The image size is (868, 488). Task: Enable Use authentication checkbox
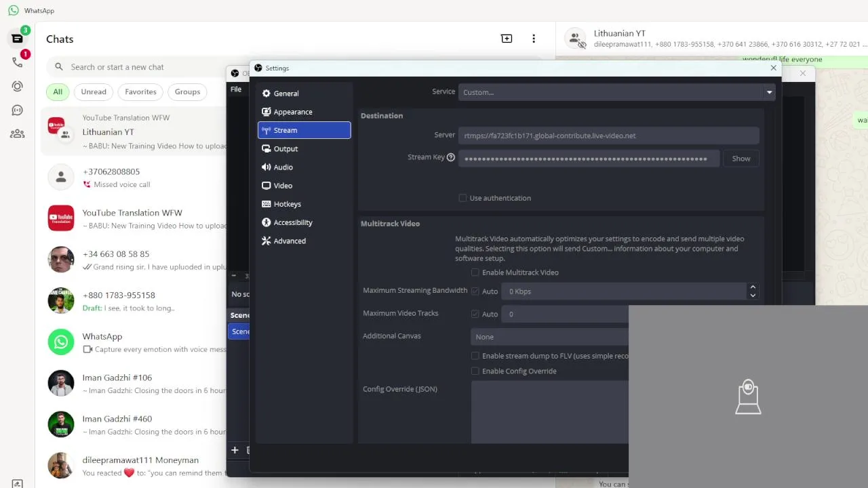(462, 198)
